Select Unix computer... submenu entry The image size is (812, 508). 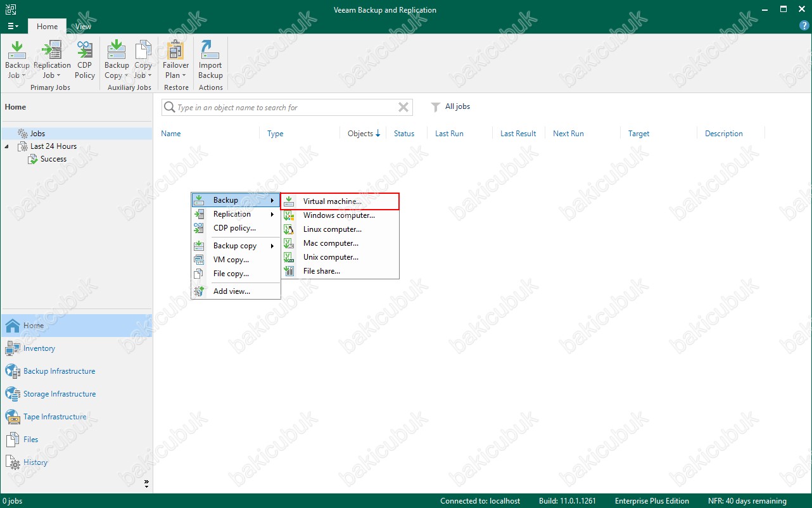pos(340,257)
